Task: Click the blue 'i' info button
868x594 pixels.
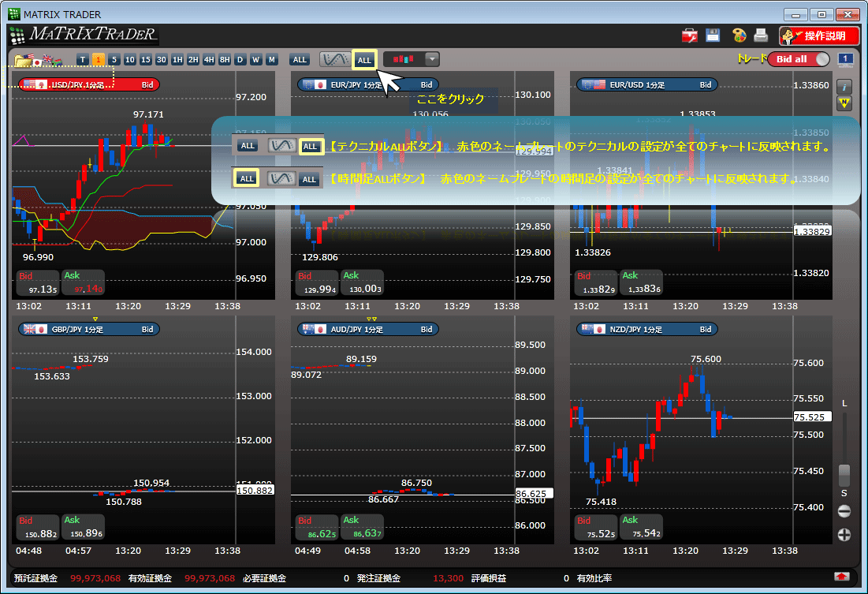Action: (x=844, y=87)
